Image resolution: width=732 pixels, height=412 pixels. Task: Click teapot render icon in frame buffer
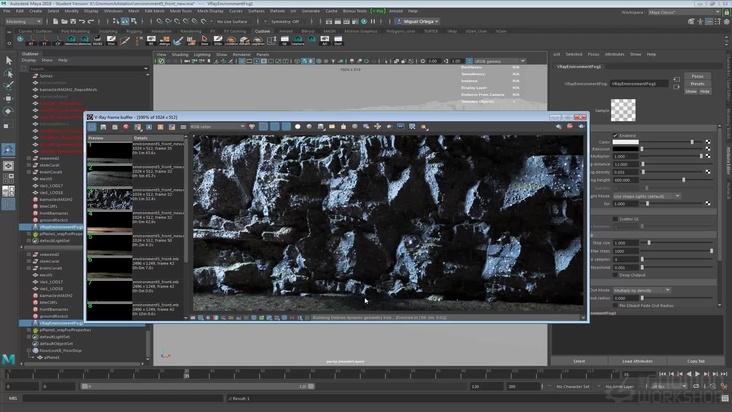pyautogui.click(x=581, y=126)
